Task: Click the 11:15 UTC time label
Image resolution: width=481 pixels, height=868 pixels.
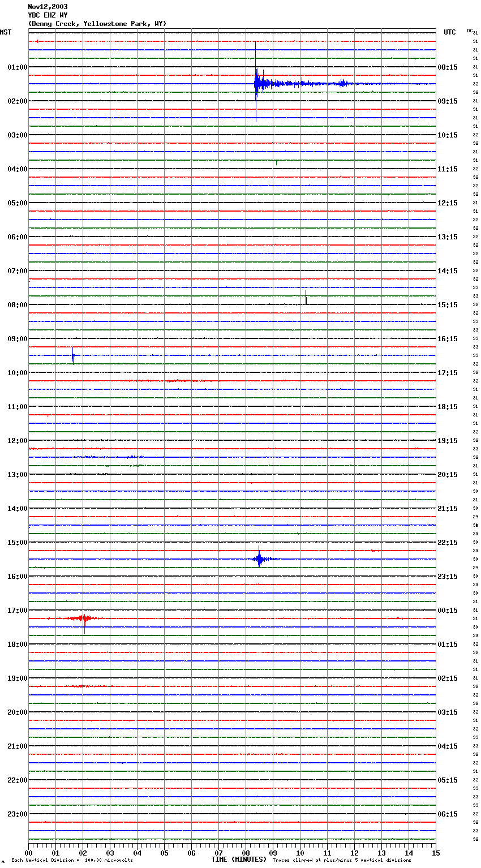Action: point(448,169)
